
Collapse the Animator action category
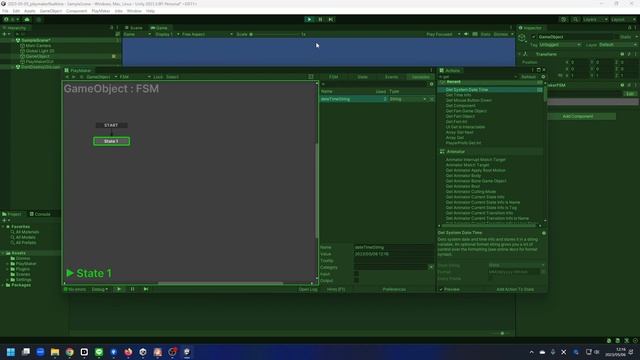491,151
